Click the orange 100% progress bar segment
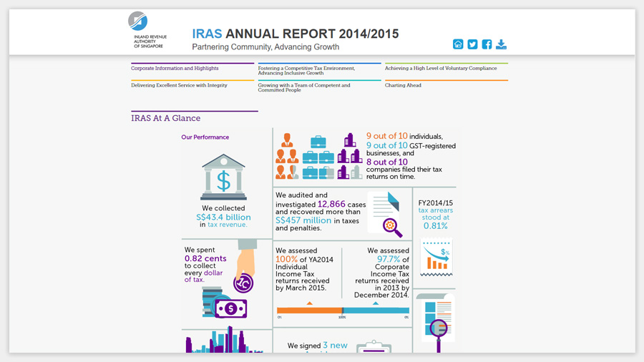The image size is (644, 362). tap(310, 310)
